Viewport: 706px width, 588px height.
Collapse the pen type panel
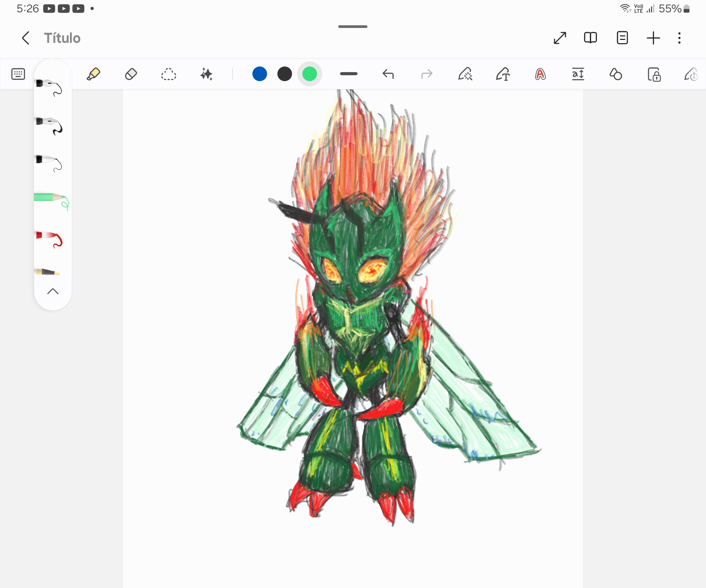[x=53, y=291]
